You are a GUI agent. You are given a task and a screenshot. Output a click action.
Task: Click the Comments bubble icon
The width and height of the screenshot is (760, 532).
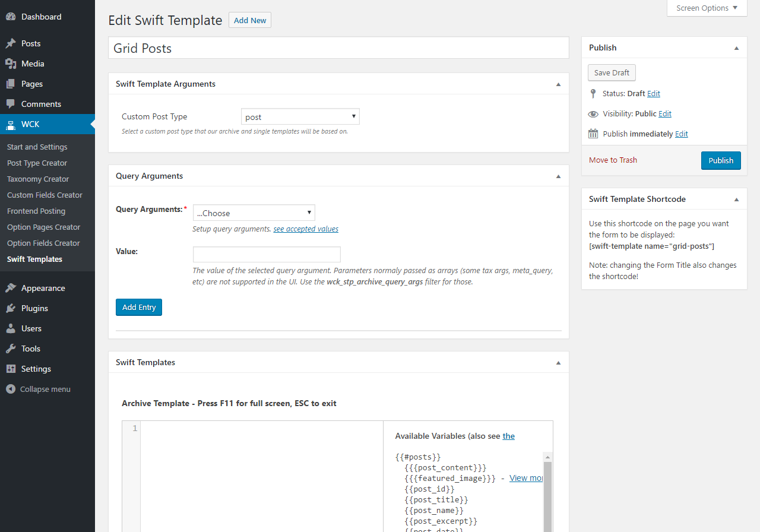(x=11, y=104)
